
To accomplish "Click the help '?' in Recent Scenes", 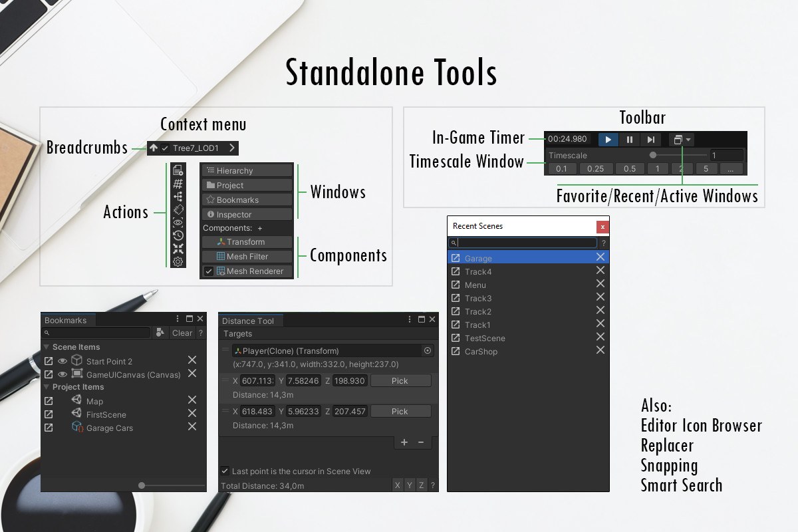I will pos(603,243).
